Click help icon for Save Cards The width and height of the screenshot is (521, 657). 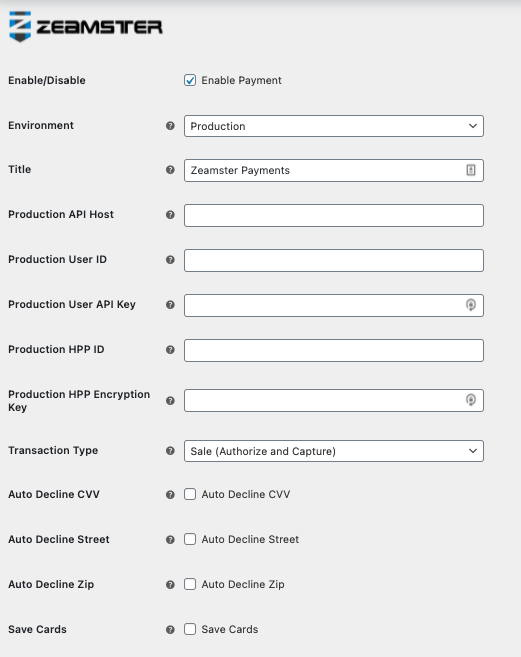(170, 629)
